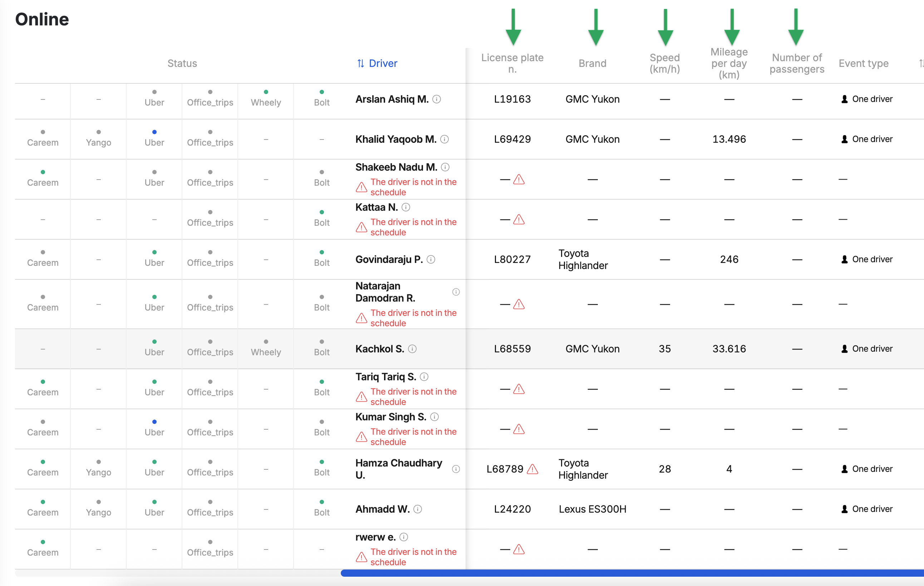Click Lexus ES300H brand cell
The image size is (924, 586).
coord(593,509)
